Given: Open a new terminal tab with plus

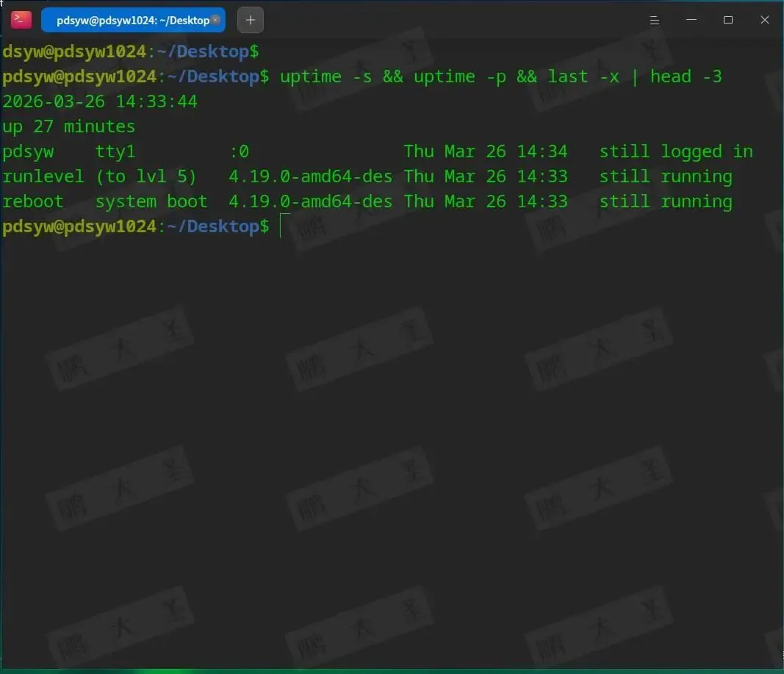Looking at the screenshot, I should coord(251,21).
